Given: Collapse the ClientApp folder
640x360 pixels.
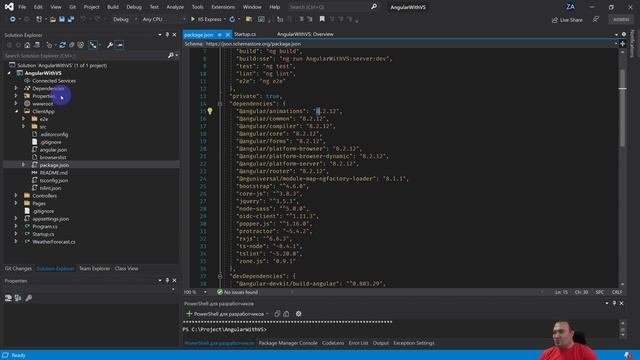Looking at the screenshot, I should (x=16, y=111).
